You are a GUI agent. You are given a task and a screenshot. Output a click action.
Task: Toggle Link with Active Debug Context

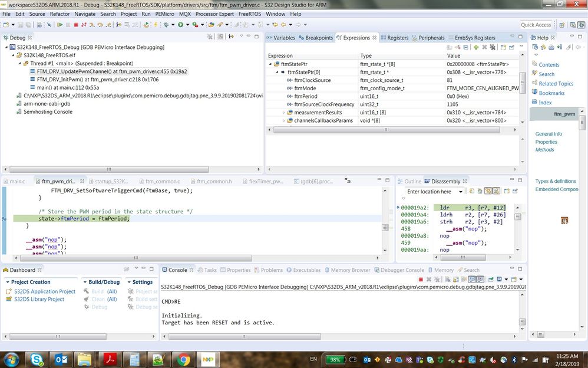click(488, 191)
